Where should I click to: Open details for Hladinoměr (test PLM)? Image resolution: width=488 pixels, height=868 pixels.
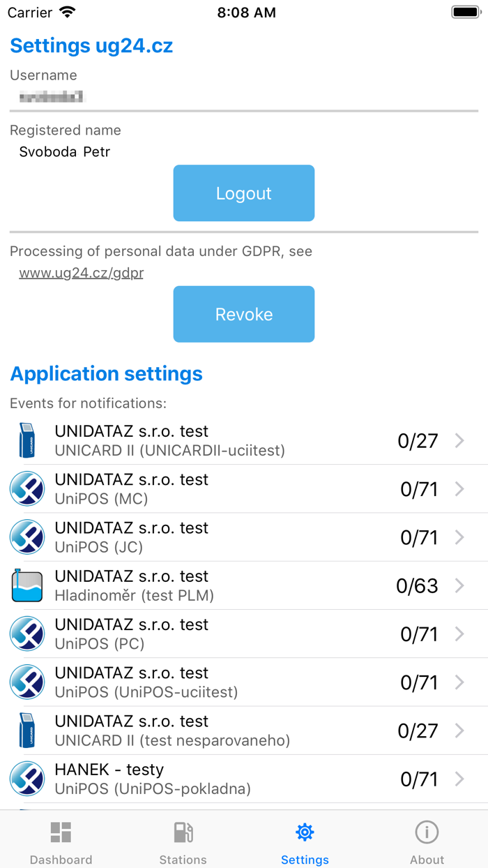pos(244,585)
